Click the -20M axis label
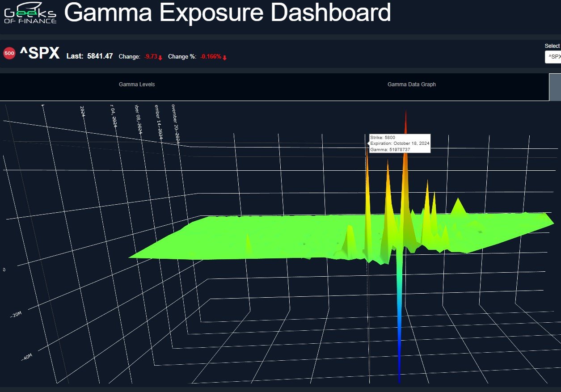The width and height of the screenshot is (561, 392). tap(16, 315)
